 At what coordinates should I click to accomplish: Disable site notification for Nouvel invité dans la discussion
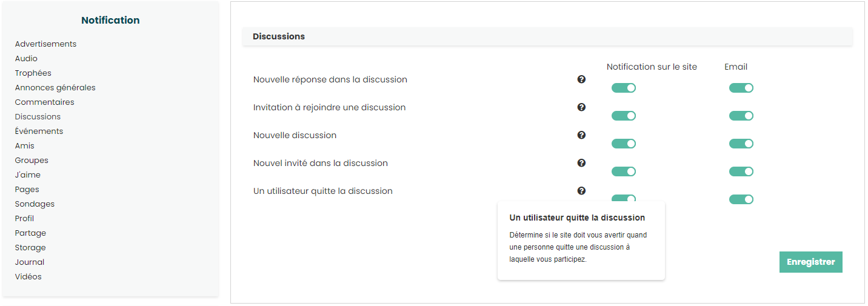pyautogui.click(x=623, y=171)
